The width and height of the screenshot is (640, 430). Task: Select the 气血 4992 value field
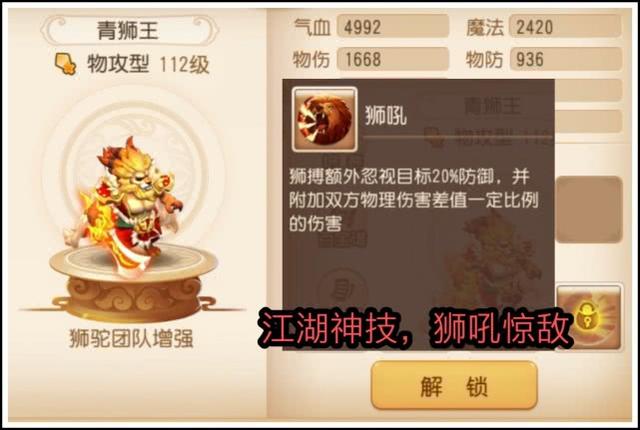pos(393,27)
